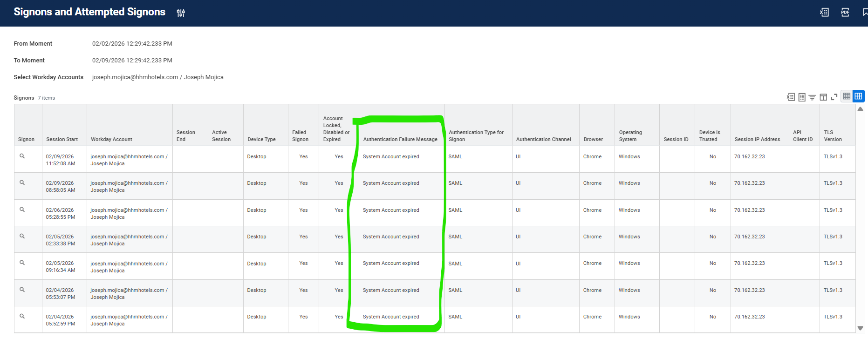Click Failed Signon column header
This screenshot has height=345, width=868.
[300, 136]
